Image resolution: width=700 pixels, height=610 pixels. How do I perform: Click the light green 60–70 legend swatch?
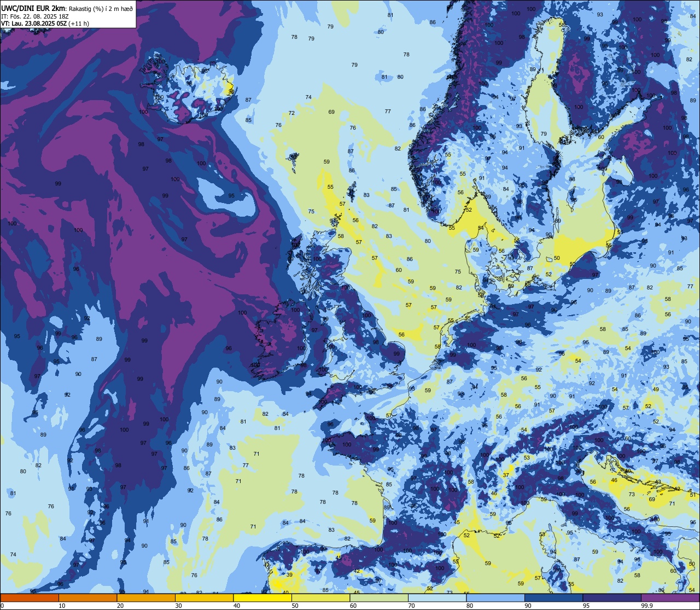click(x=379, y=597)
